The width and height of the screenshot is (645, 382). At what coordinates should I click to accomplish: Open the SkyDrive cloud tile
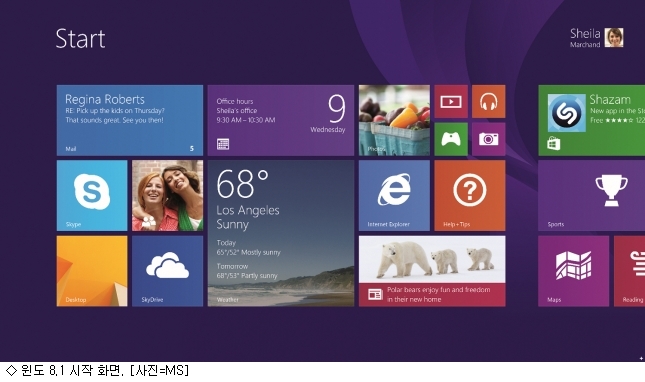(x=167, y=271)
